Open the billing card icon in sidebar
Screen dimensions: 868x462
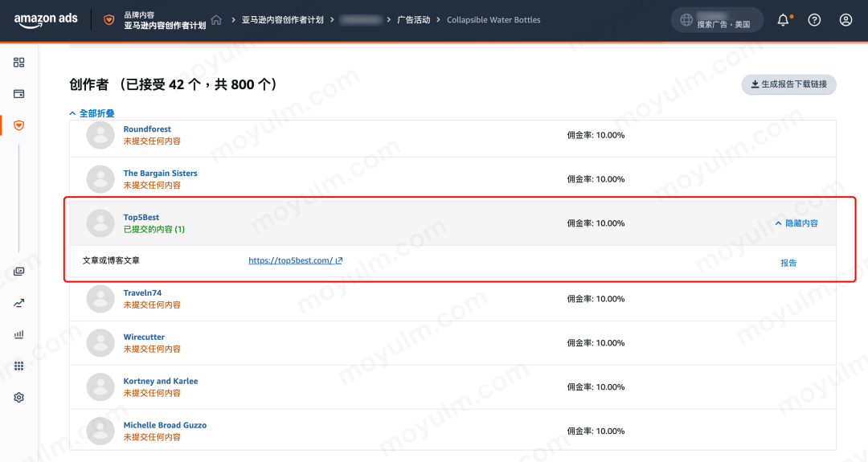18,94
